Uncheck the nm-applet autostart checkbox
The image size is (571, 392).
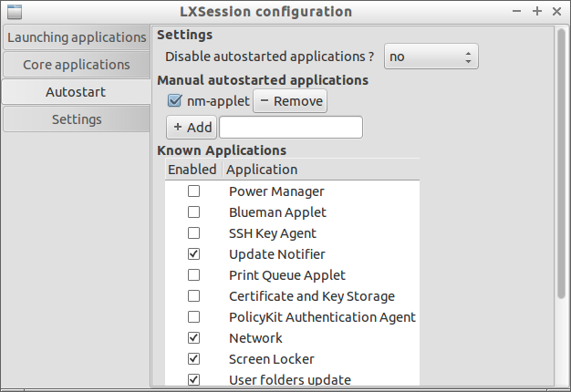(175, 101)
